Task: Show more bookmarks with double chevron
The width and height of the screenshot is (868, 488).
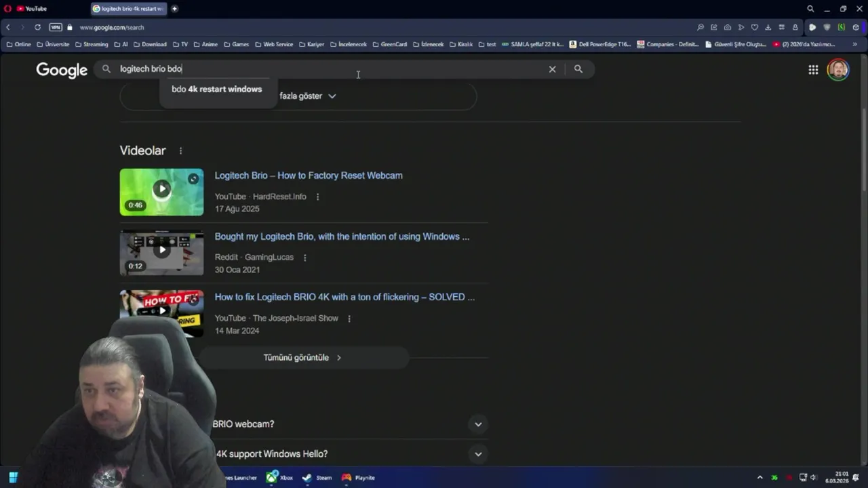Action: tap(854, 44)
